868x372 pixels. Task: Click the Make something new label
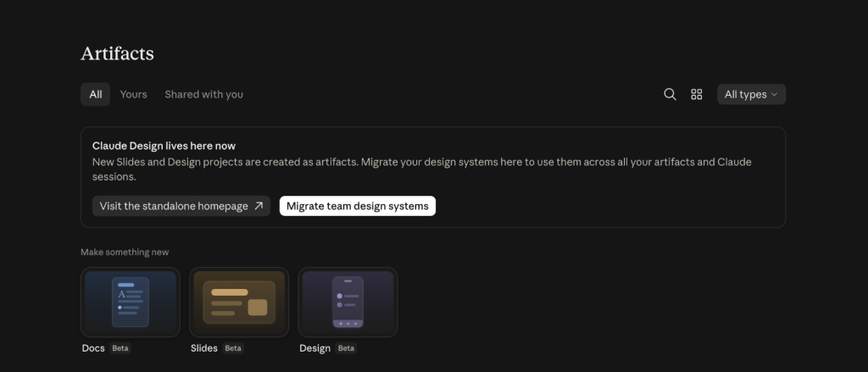[x=125, y=253]
